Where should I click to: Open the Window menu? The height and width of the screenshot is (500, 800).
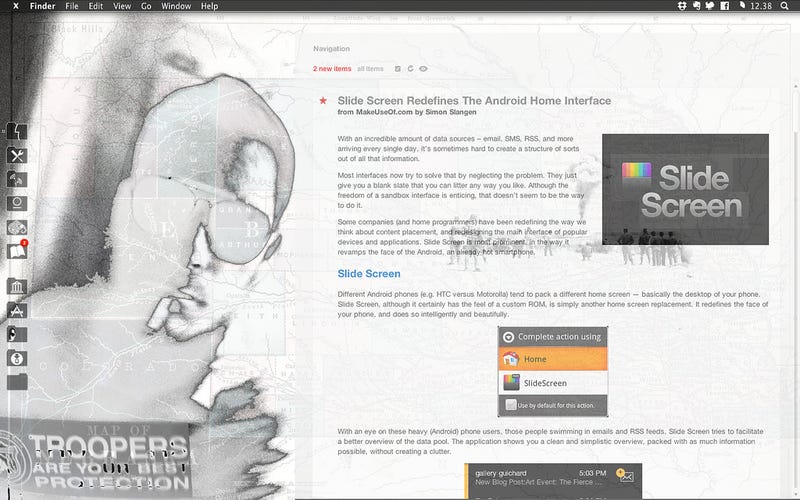tap(176, 6)
